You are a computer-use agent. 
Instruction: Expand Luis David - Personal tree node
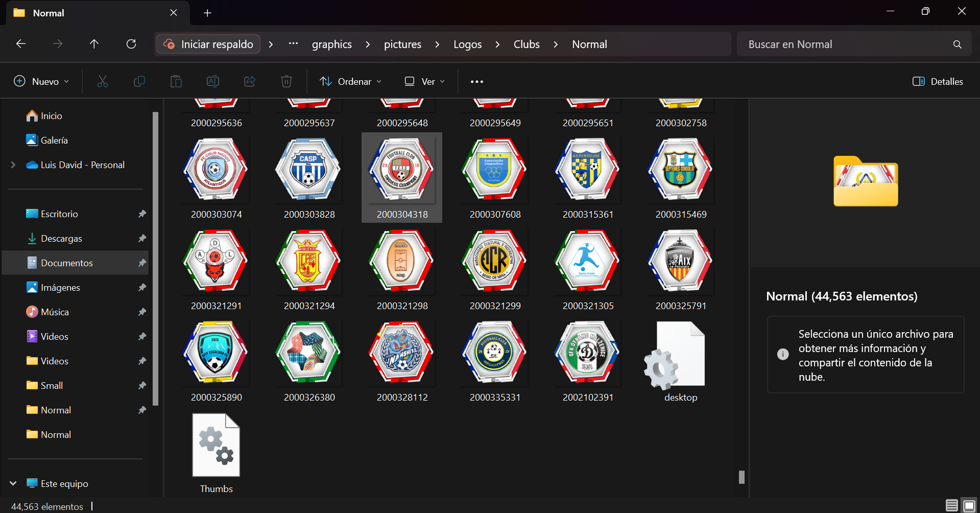(13, 165)
